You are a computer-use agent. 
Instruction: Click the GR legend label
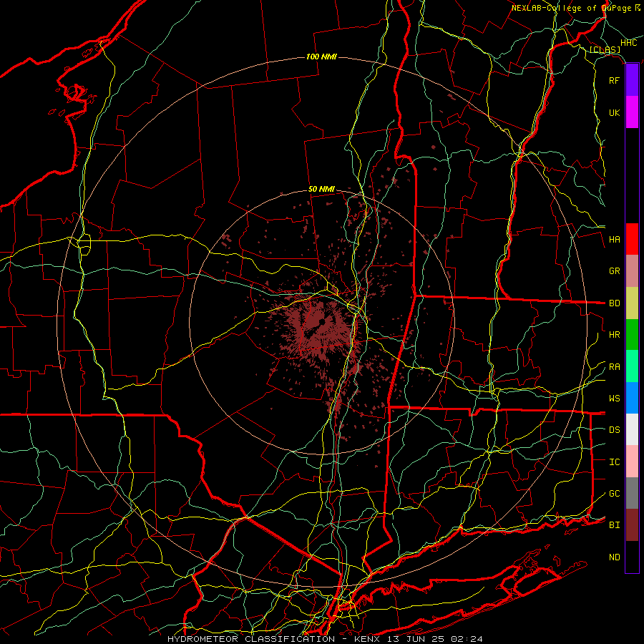tap(615, 271)
